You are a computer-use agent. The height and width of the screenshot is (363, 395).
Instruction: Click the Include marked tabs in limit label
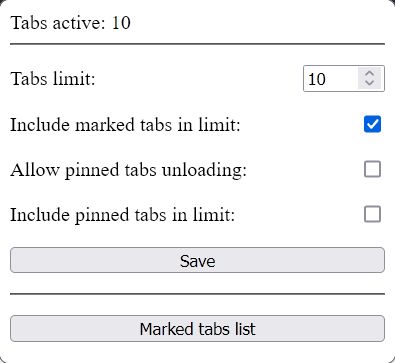click(125, 125)
